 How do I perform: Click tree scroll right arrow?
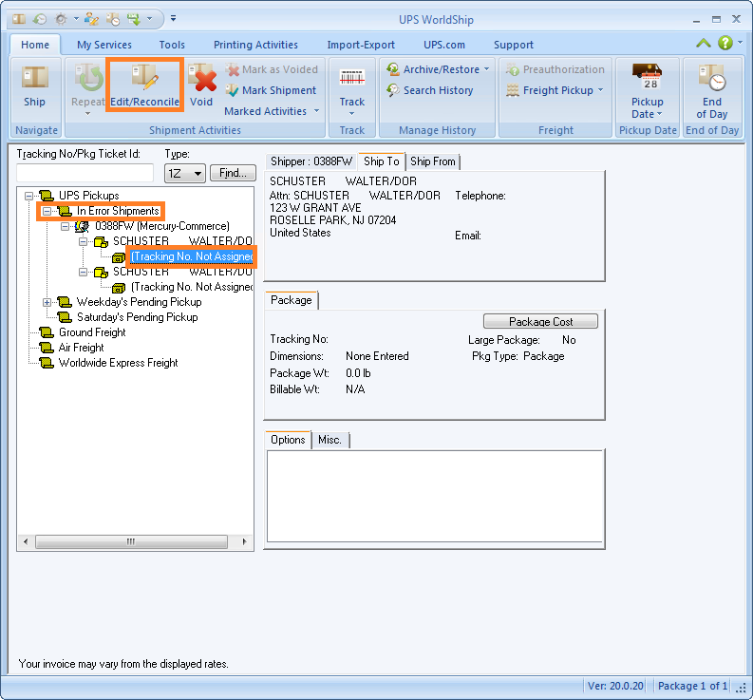point(244,542)
